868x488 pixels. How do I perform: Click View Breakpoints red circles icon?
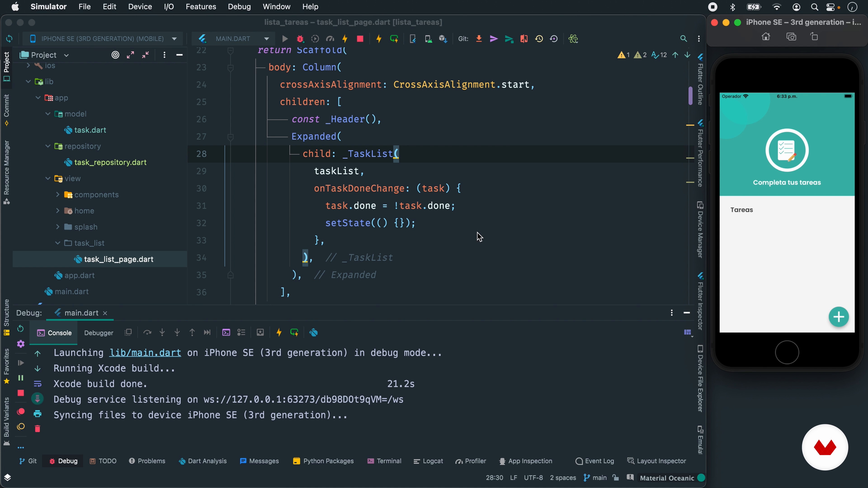[x=21, y=412]
